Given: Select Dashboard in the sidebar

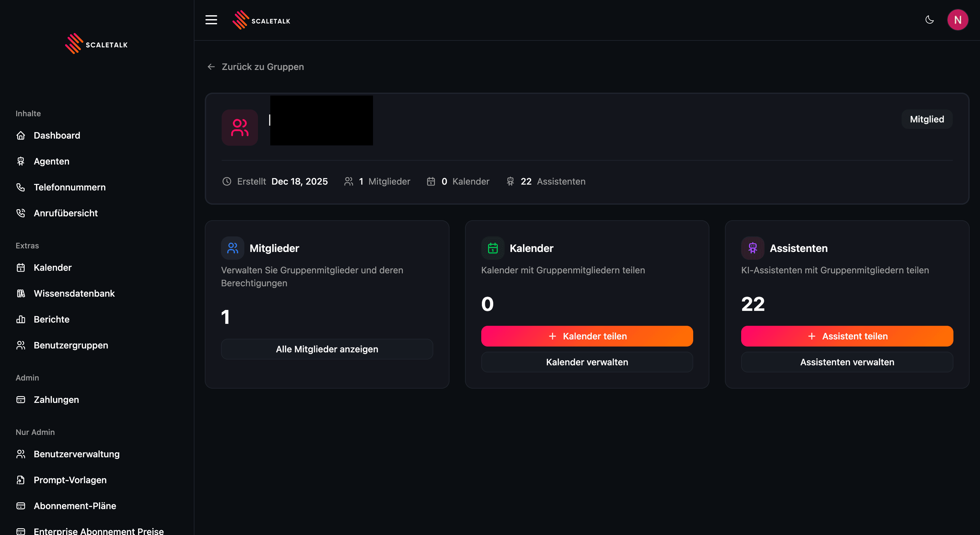Looking at the screenshot, I should point(57,135).
